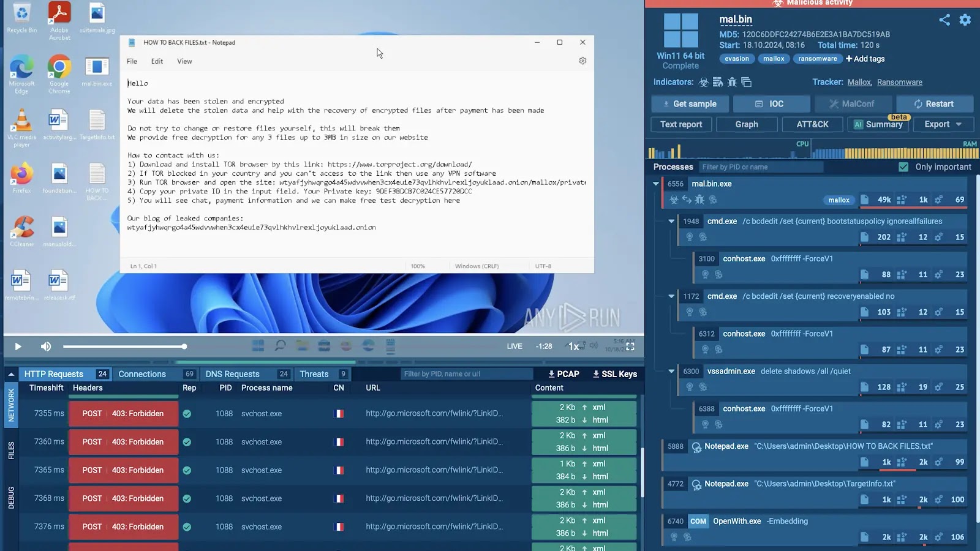Click the LIVE indicator in the video bar
This screenshot has height=551, width=980.
coord(514,347)
